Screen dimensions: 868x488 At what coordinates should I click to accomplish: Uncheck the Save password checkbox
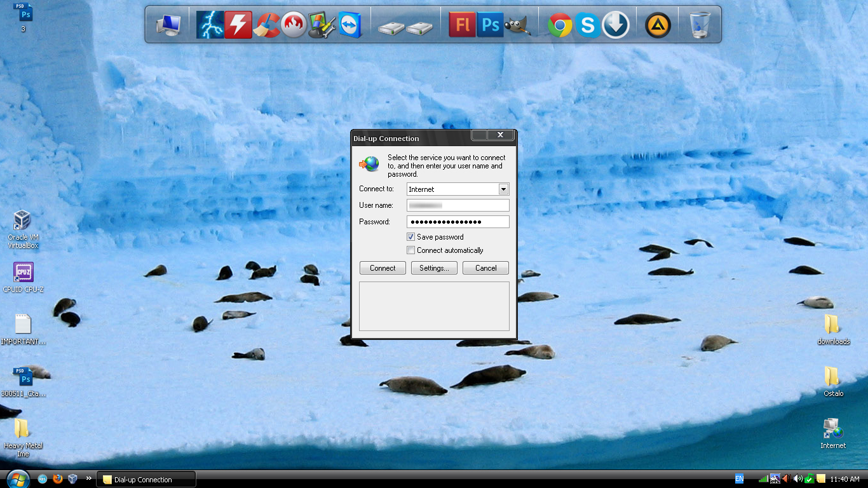(x=411, y=237)
